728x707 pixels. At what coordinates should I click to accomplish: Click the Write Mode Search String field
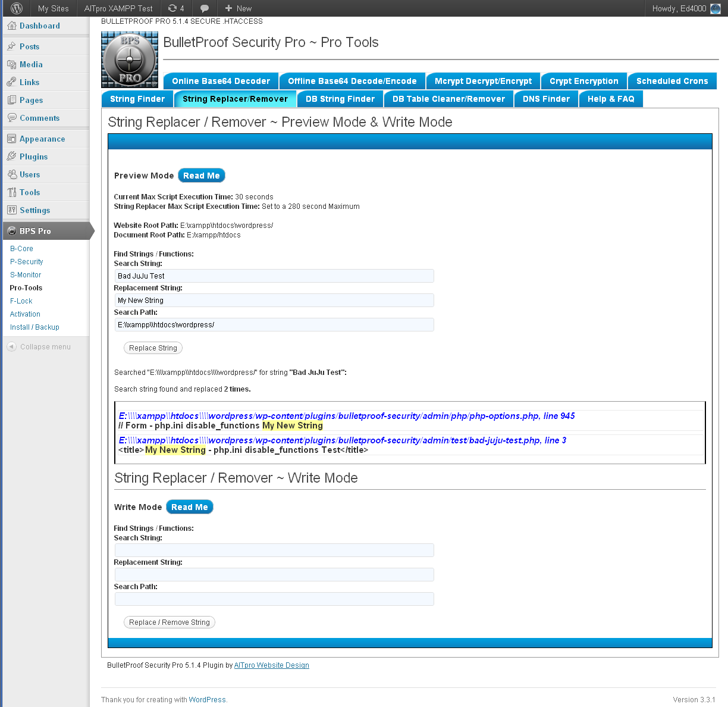(274, 550)
